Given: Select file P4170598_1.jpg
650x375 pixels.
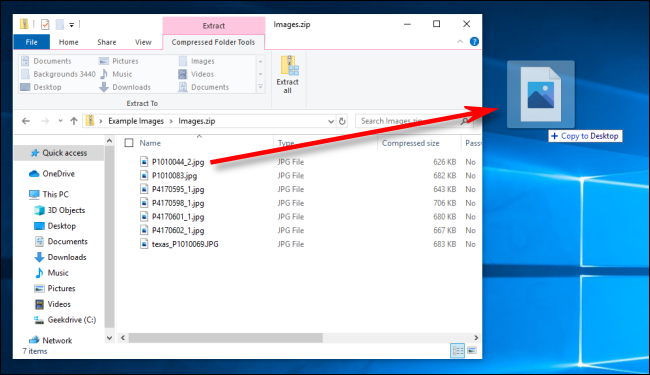Looking at the screenshot, I should click(x=172, y=203).
